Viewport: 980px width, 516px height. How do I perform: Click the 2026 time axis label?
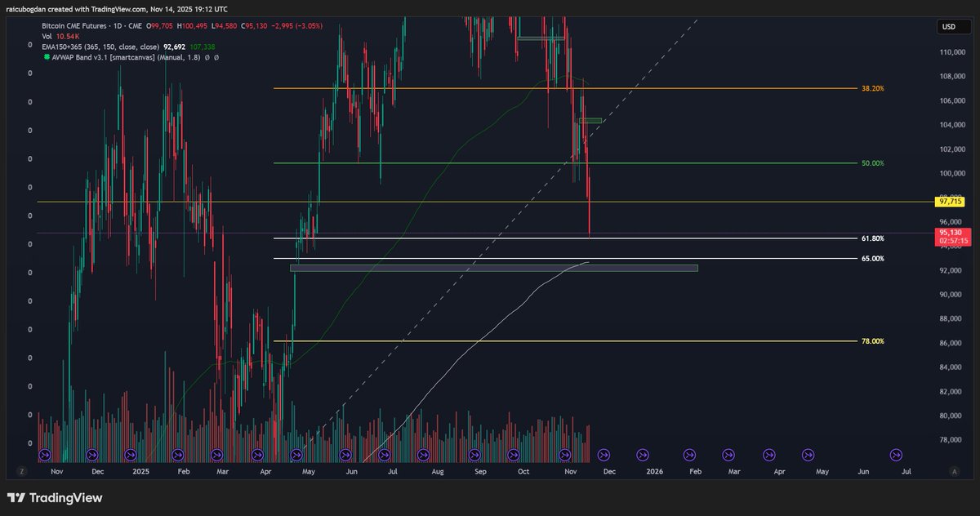pos(654,471)
